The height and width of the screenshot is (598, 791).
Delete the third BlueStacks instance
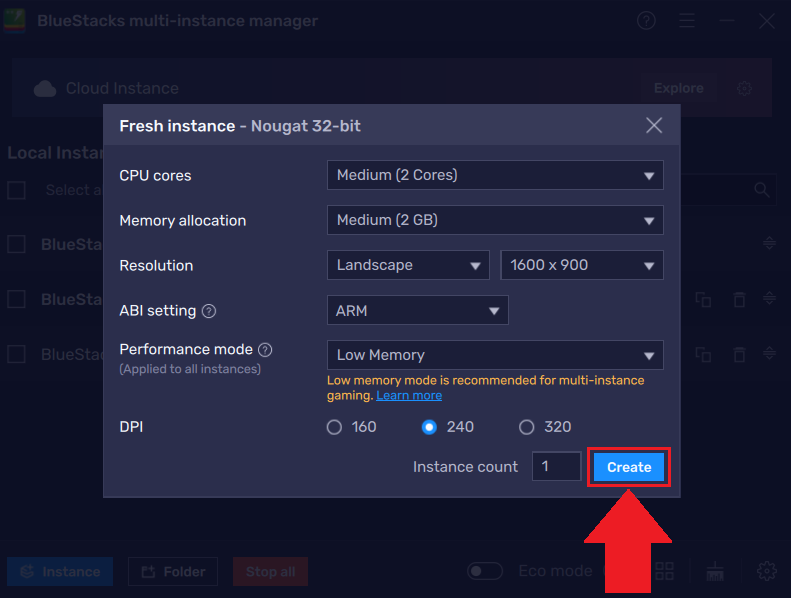click(x=739, y=354)
